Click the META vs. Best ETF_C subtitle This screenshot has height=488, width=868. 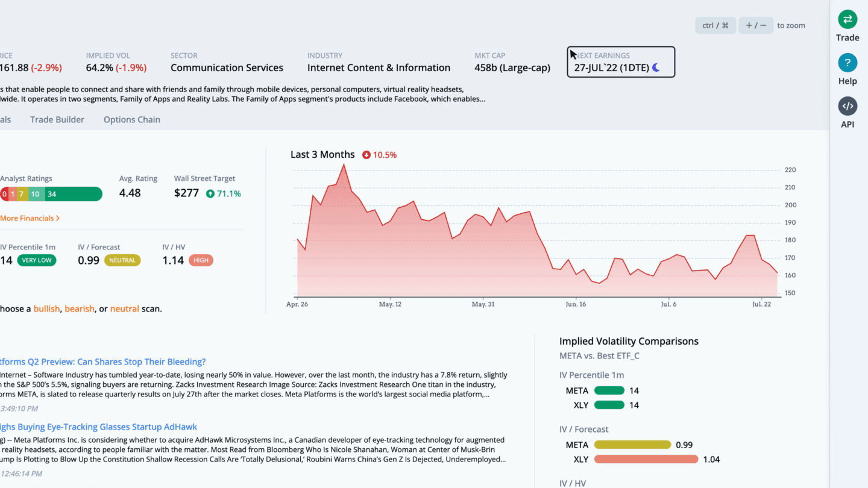point(599,355)
